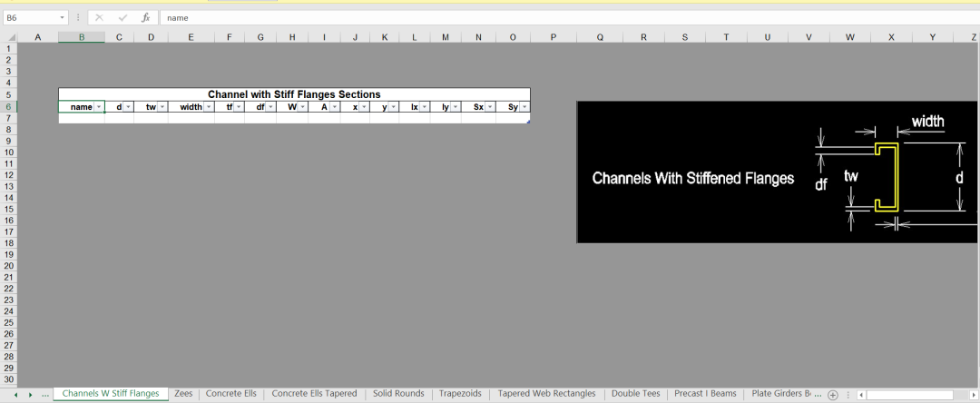Click the hidden sheets ellipsis button

(45, 395)
